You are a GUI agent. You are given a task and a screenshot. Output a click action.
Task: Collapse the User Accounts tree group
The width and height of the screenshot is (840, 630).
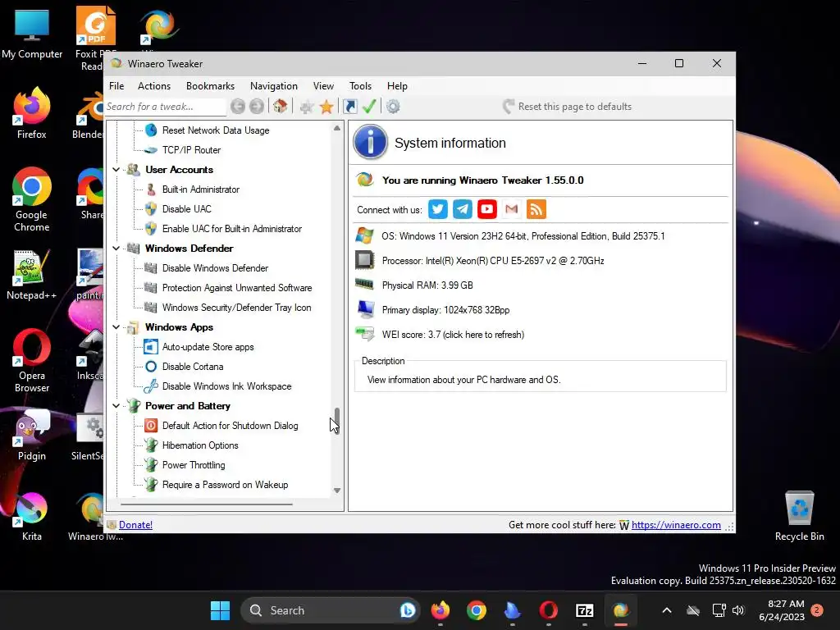(116, 169)
